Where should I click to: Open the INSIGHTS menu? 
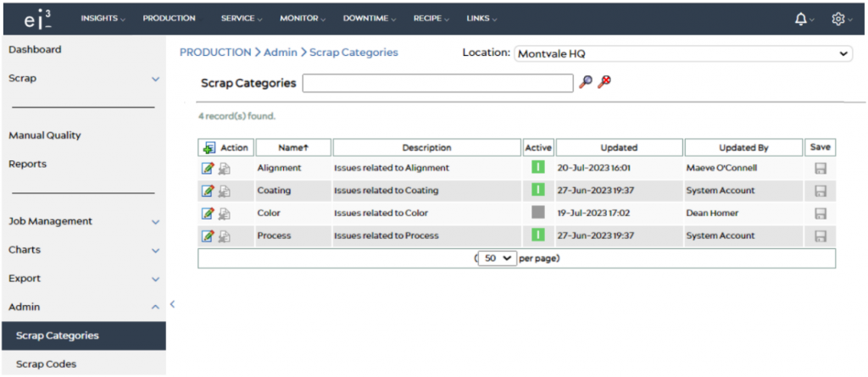[x=103, y=19]
